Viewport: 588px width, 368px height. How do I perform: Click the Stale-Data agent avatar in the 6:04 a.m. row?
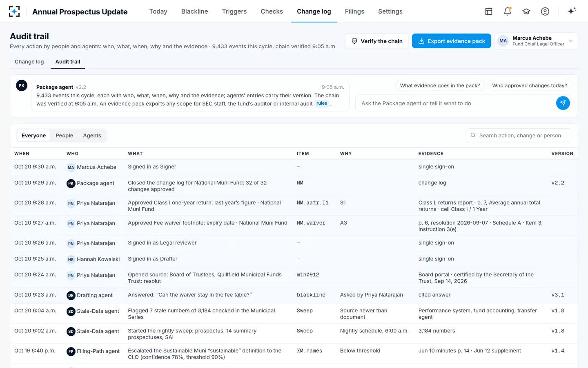pos(71,311)
